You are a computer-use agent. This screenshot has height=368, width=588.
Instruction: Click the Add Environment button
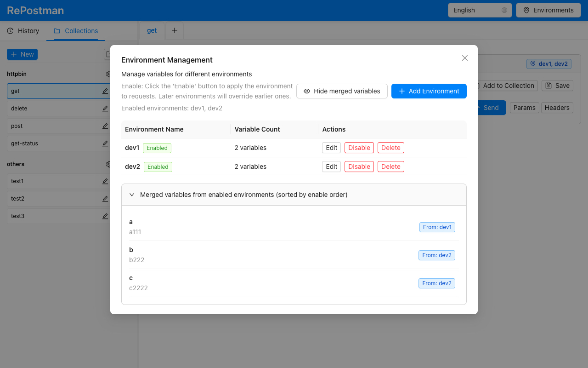(x=429, y=91)
